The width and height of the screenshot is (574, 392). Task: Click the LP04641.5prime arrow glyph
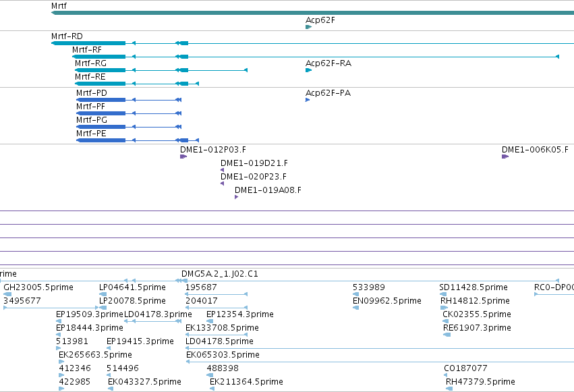click(x=103, y=294)
